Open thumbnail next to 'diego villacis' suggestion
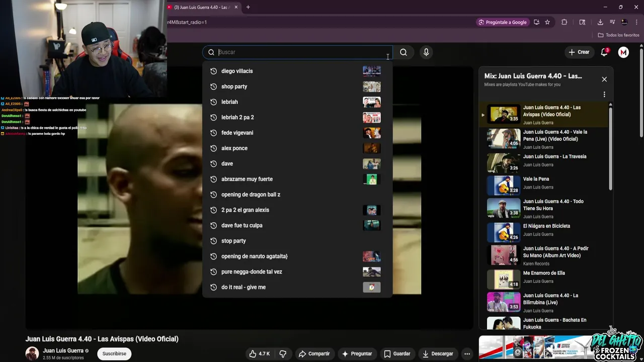 (x=372, y=71)
